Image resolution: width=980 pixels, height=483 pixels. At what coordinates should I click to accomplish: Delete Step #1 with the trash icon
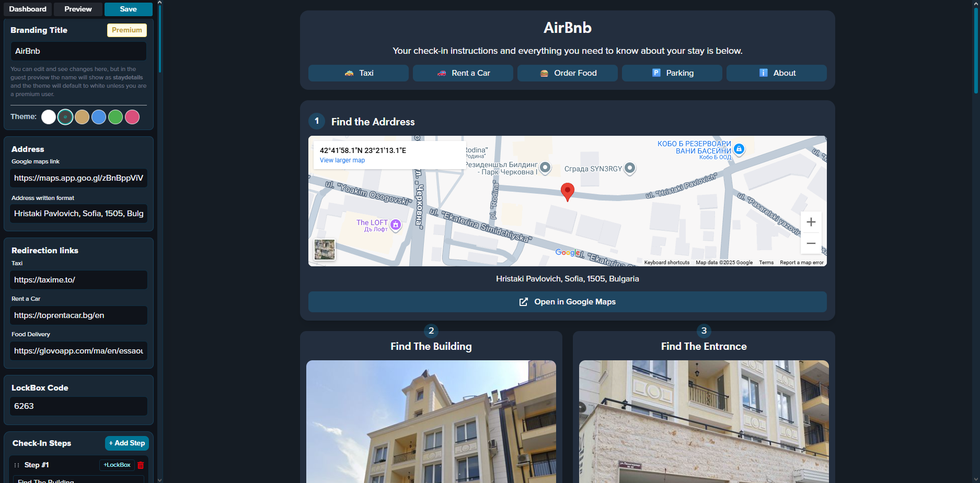tap(141, 465)
